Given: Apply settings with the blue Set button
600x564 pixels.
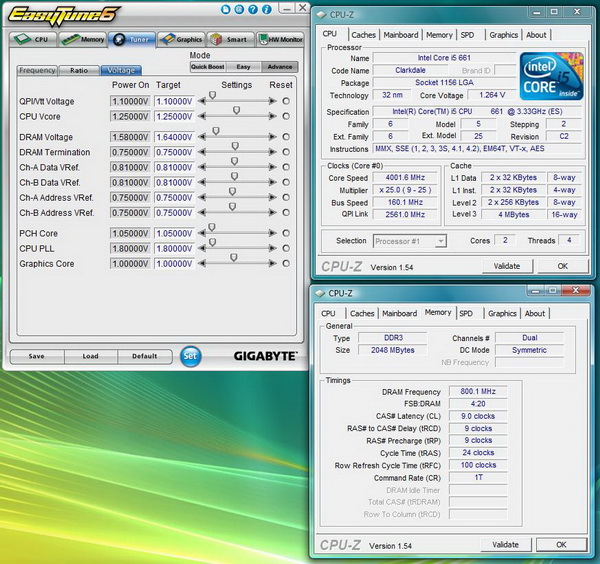Looking at the screenshot, I should [x=190, y=356].
